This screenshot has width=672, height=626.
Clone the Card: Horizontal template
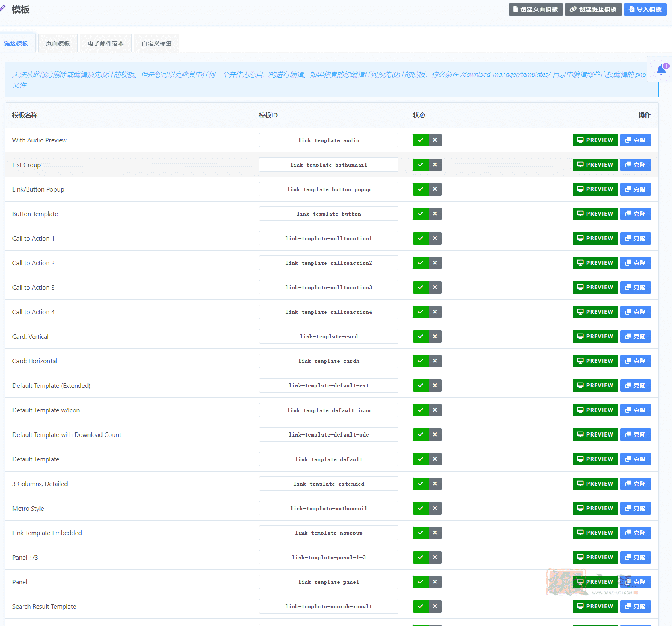[635, 361]
